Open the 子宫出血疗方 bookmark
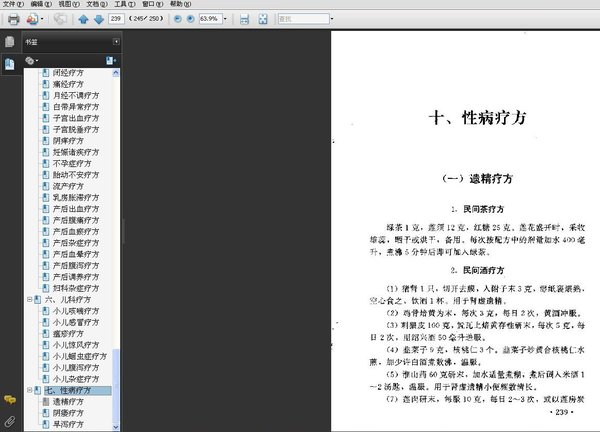The width and height of the screenshot is (600, 432). click(x=76, y=118)
